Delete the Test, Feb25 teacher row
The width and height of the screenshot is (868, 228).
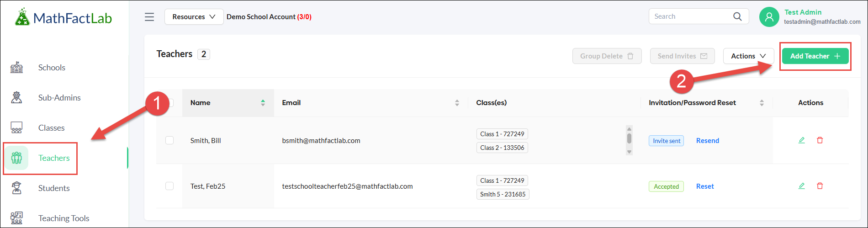tap(820, 186)
